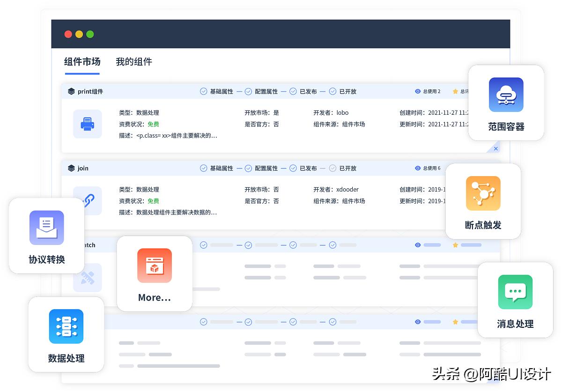
Task: Expand the join layers header icon
Action: point(71,168)
